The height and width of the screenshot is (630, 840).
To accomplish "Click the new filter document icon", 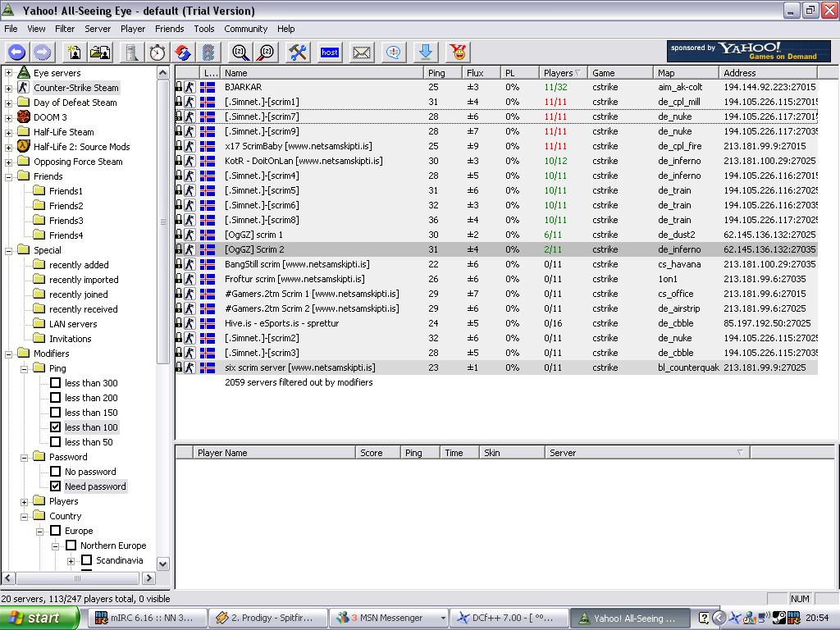I will pos(74,52).
